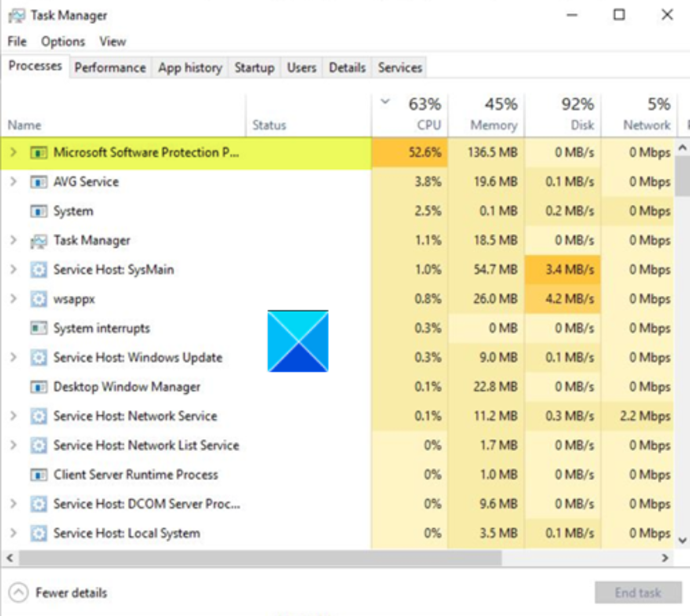This screenshot has width=690, height=616.
Task: Click the 3.4 MB/s disk cell
Action: 563,269
